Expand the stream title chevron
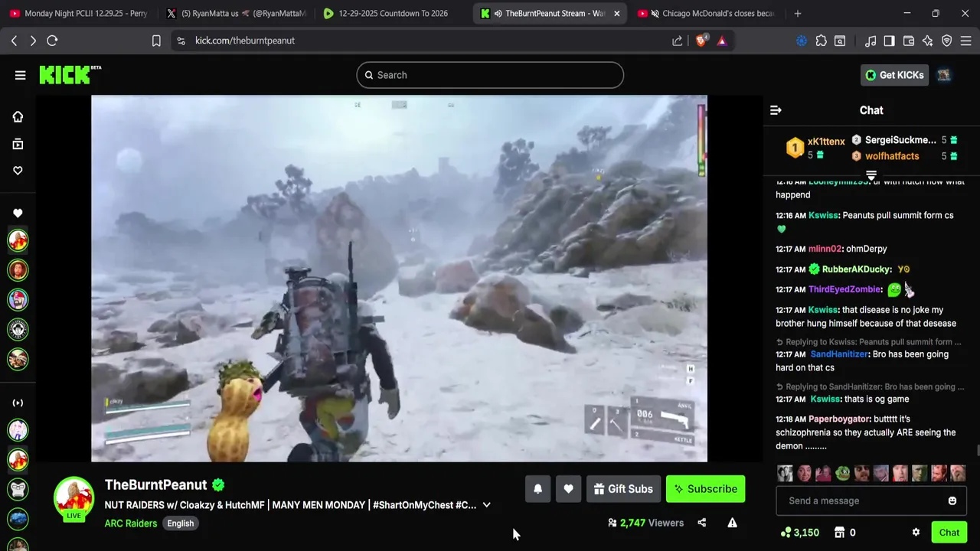 click(486, 505)
